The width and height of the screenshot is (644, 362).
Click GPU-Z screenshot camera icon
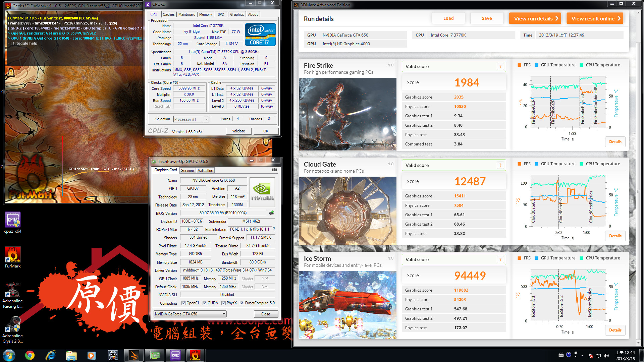[x=274, y=170]
